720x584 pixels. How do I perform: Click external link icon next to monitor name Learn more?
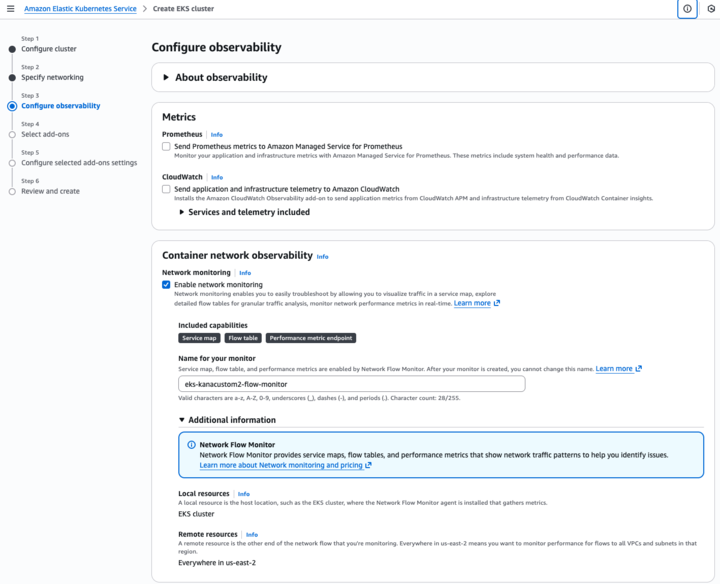639,369
